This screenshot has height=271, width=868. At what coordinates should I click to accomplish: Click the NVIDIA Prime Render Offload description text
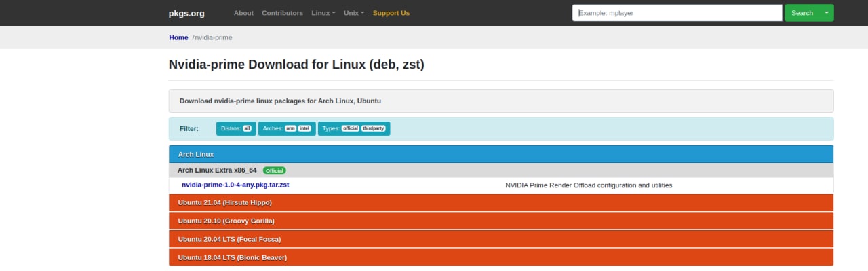click(589, 185)
